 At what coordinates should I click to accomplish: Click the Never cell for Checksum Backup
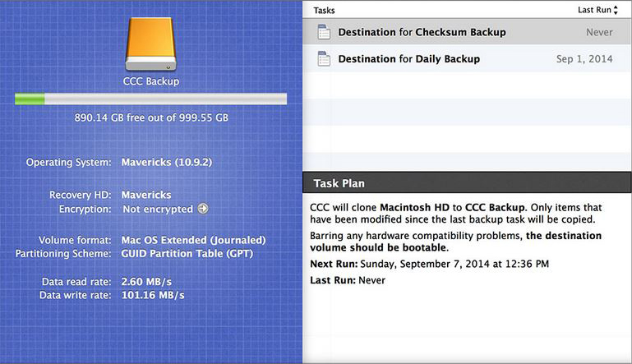[599, 33]
